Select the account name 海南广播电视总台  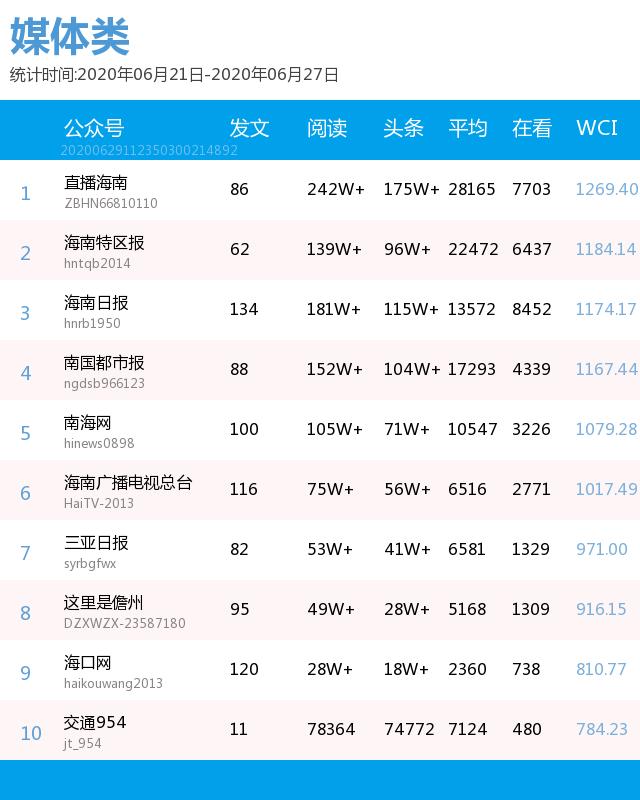click(x=128, y=483)
